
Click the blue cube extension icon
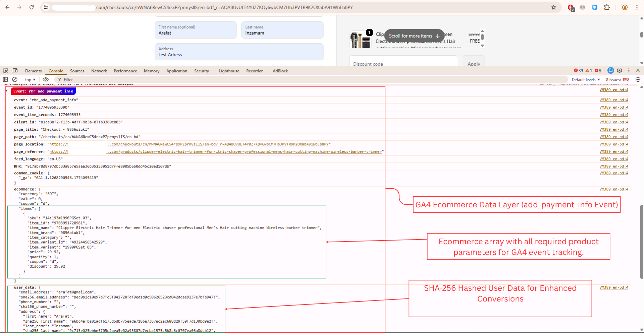click(595, 7)
